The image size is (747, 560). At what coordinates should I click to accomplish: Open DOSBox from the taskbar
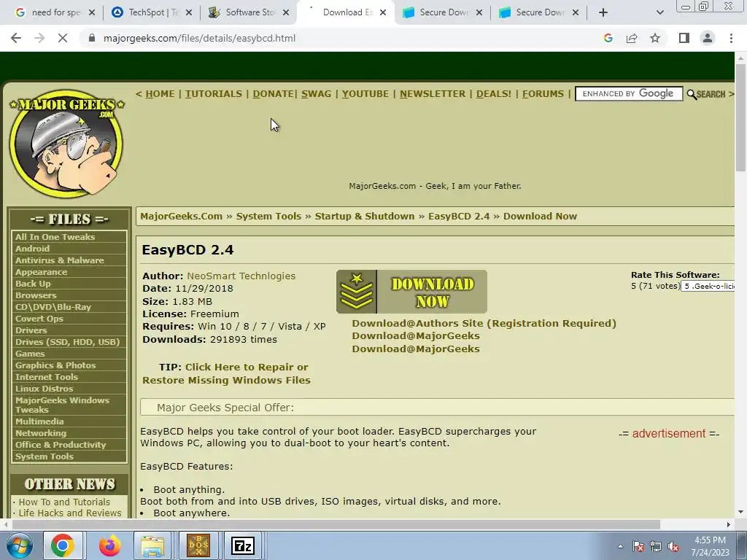(198, 545)
